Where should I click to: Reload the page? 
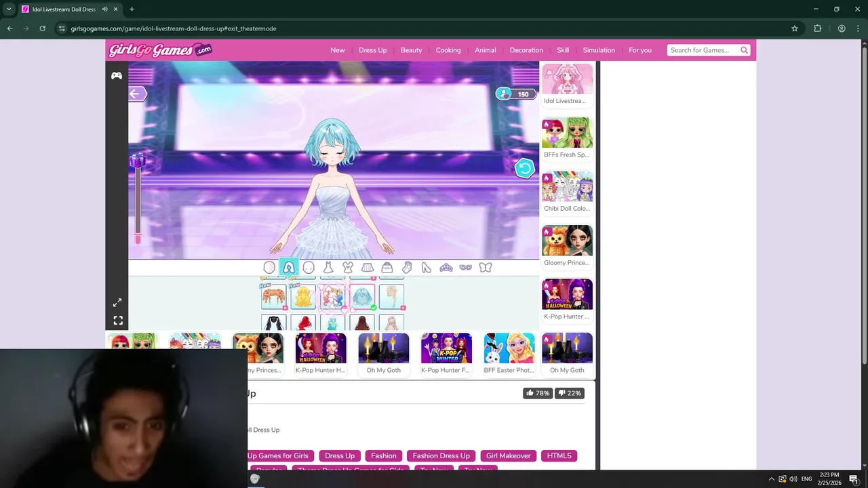[42, 28]
